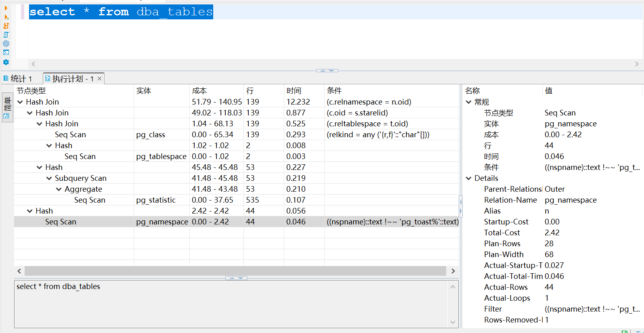Click the 值 header in properties panel
Screen dimensions: 644x333
[x=592, y=91]
